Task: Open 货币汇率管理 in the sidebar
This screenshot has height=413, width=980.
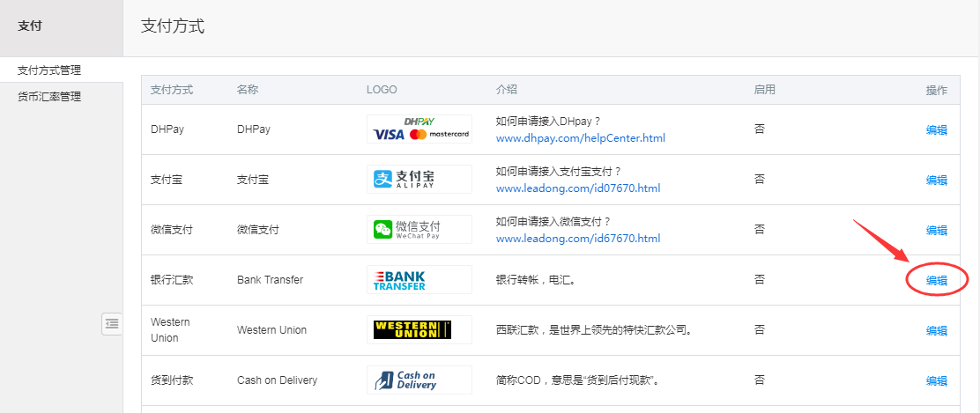Action: point(49,97)
